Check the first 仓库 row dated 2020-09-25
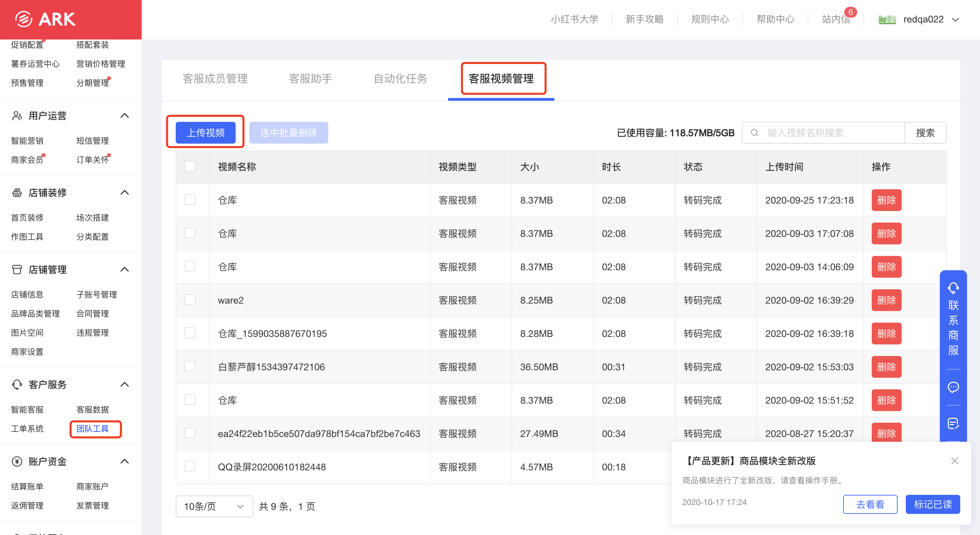Image resolution: width=980 pixels, height=535 pixels. [190, 200]
